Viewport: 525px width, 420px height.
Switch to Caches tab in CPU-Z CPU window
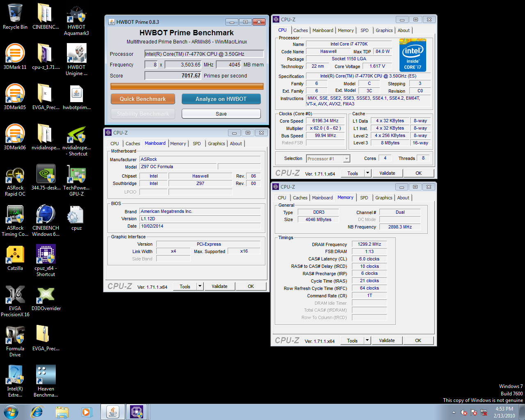point(300,30)
